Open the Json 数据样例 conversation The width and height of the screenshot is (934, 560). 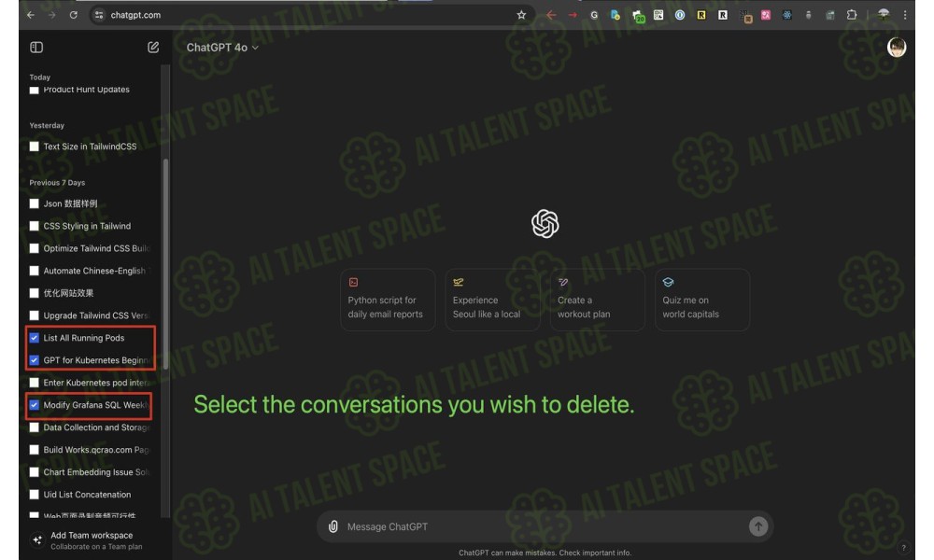point(70,203)
